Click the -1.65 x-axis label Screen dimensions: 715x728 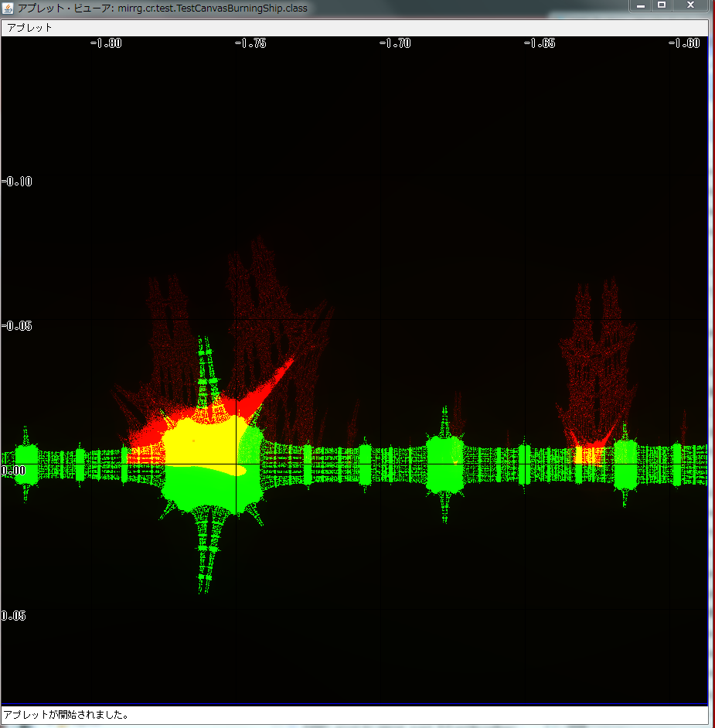click(539, 43)
